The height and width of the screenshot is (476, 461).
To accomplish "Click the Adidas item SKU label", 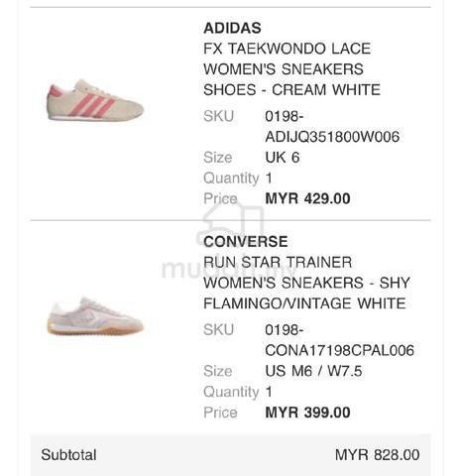I will tap(219, 116).
